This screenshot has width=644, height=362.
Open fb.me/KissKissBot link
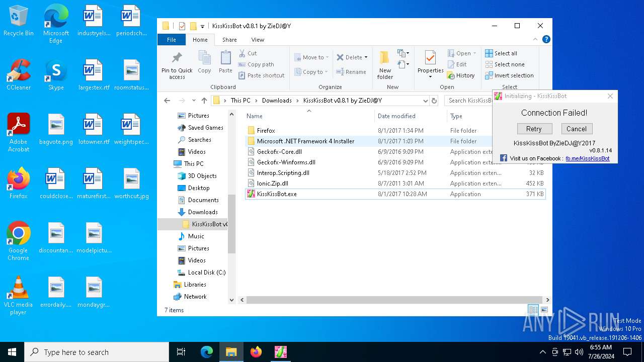point(587,158)
